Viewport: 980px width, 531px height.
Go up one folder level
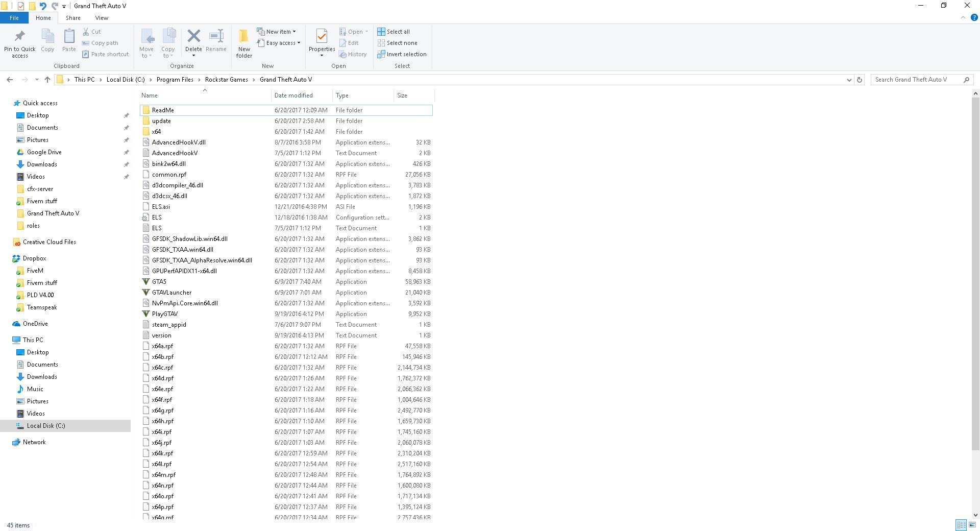47,80
